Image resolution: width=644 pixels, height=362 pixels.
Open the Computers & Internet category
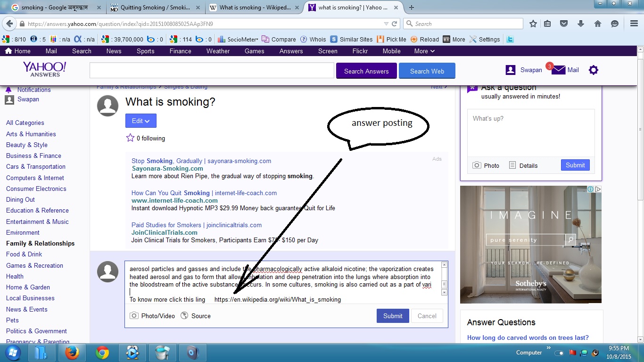[x=35, y=178]
